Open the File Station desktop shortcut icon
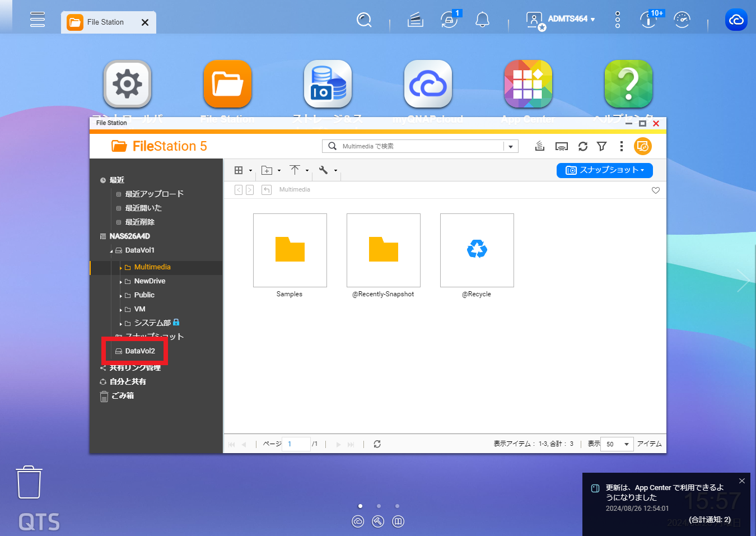Image resolution: width=756 pixels, height=536 pixels. pos(227,84)
